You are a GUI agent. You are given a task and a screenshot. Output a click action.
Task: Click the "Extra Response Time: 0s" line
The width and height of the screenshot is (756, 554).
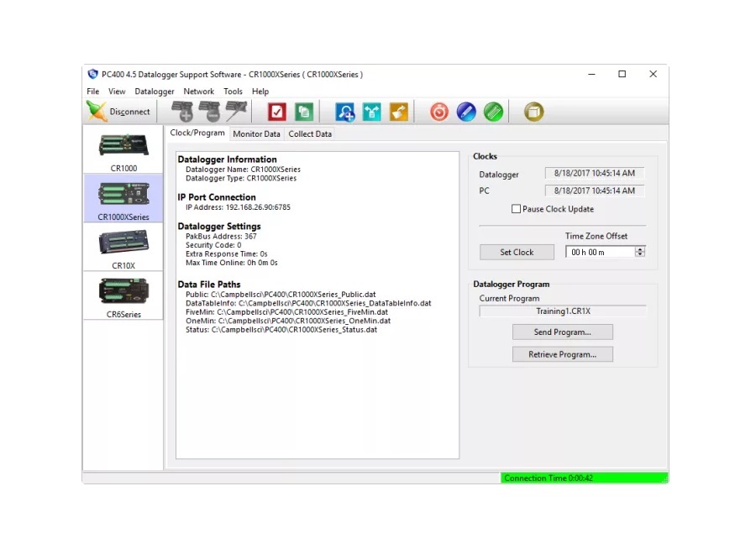pyautogui.click(x=227, y=253)
